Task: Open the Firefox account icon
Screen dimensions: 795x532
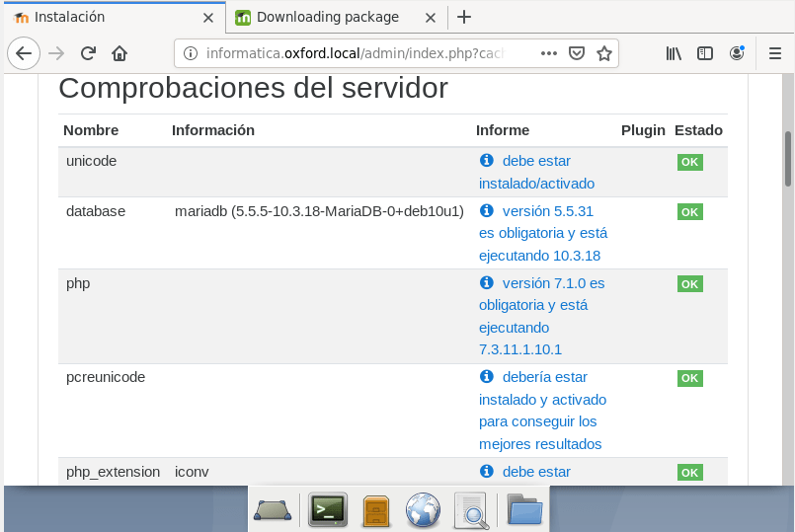Action: (x=737, y=53)
